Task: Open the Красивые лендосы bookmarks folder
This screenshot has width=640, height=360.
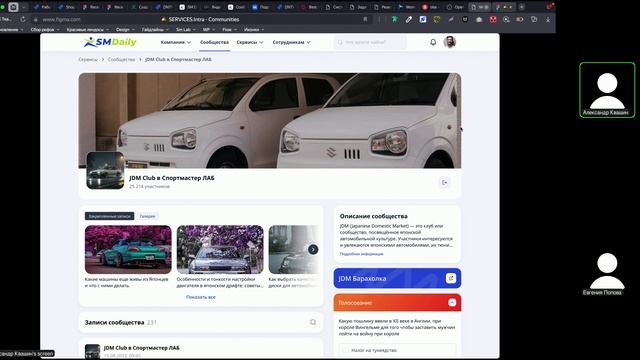Action: (x=87, y=29)
